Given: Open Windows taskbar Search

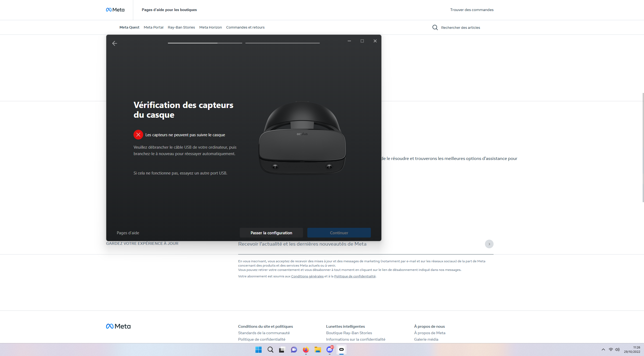Looking at the screenshot, I should 270,350.
